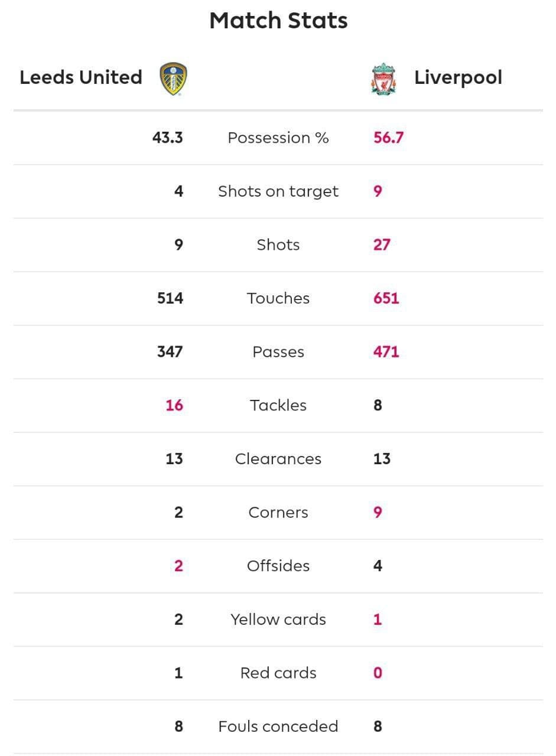
Task: Click Leeds' 347 passes value
Action: 170,352
